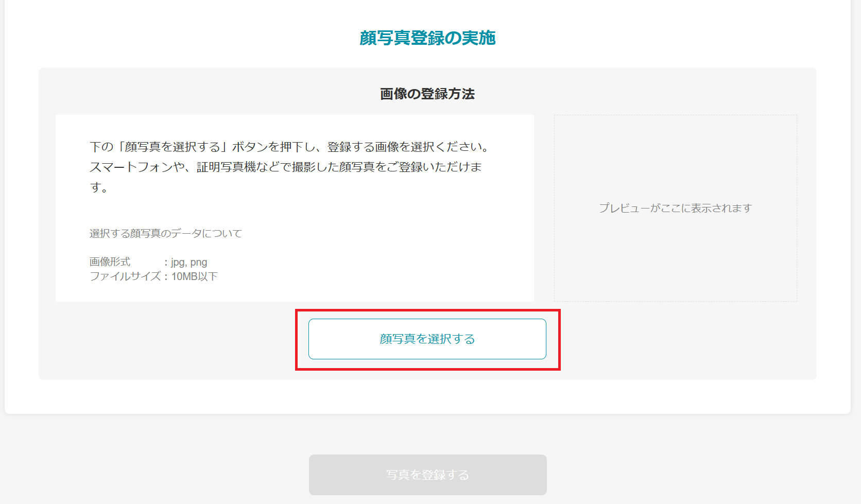
Task: Click the upload instruction paragraph text
Action: click(288, 166)
